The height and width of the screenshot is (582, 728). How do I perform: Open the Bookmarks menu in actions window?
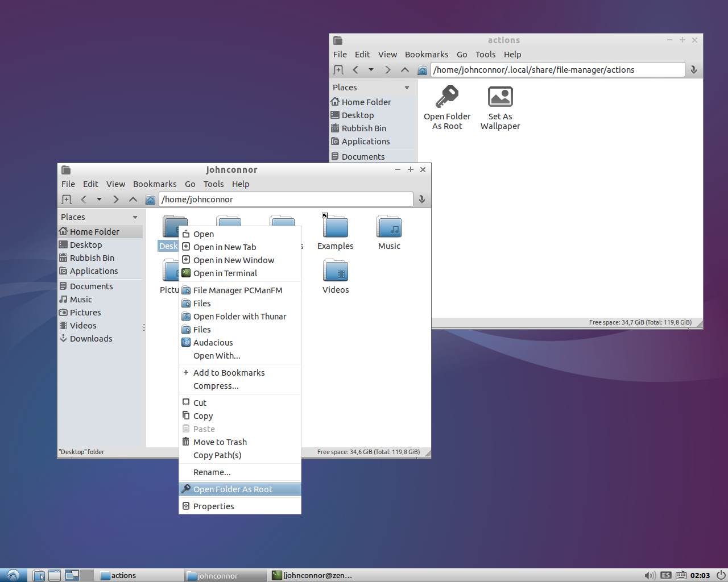point(426,55)
